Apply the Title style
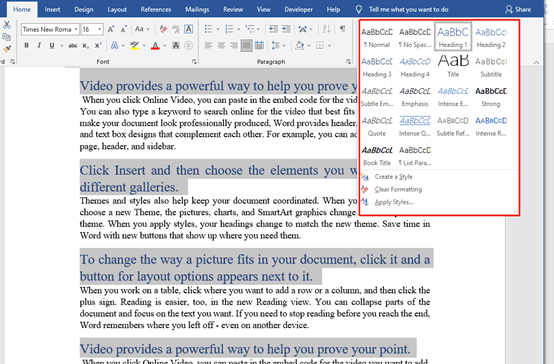This screenshot has height=364, width=554. coord(453,66)
